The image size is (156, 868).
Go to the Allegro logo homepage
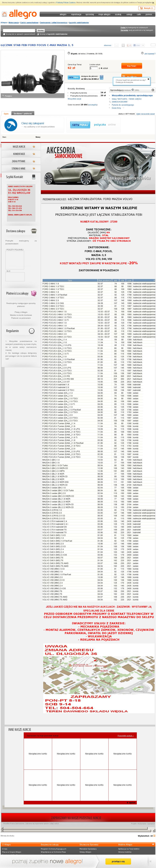click(19, 14)
